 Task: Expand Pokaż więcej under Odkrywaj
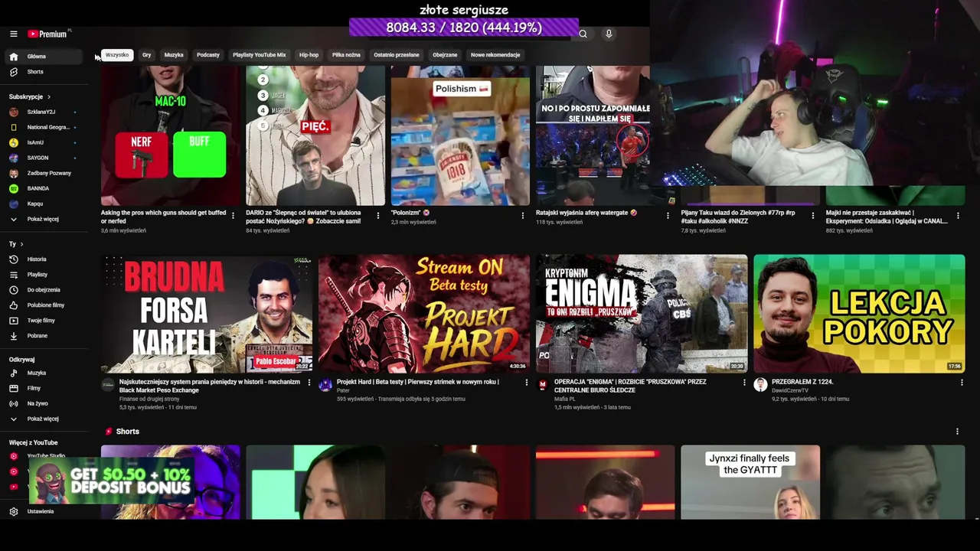[44, 419]
